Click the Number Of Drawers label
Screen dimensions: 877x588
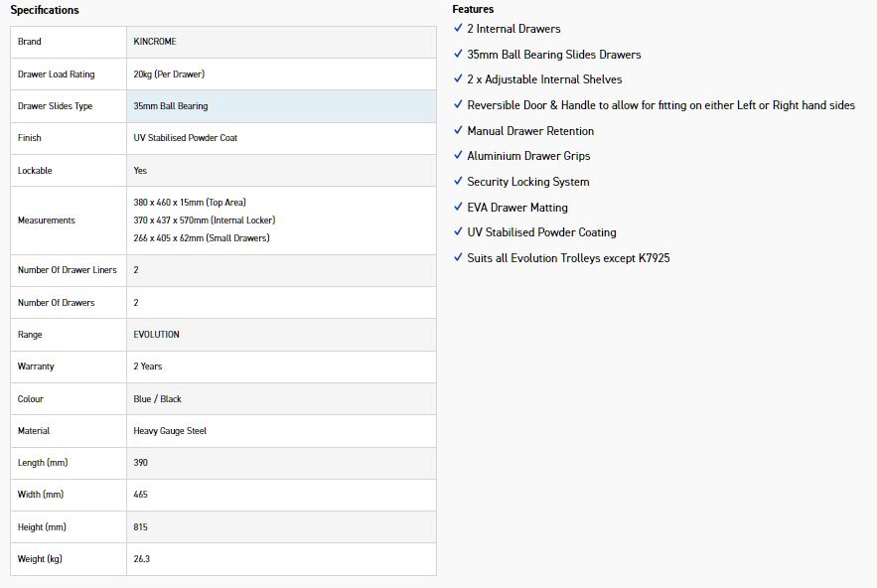click(56, 303)
